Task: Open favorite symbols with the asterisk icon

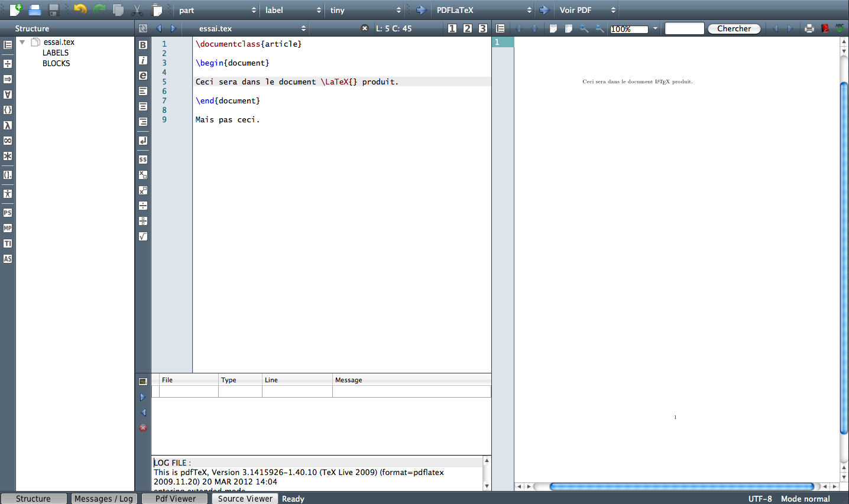Action: tap(8, 156)
